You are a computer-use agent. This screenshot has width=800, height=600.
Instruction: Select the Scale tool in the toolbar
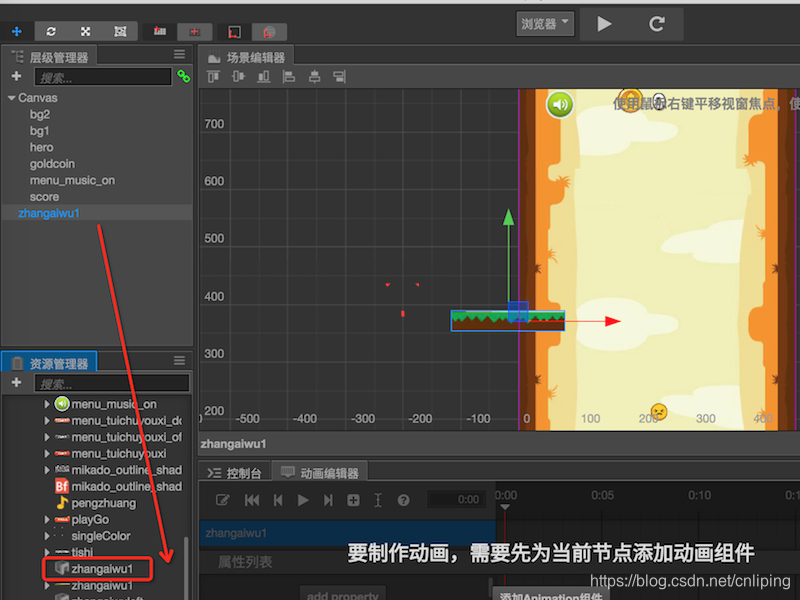tap(87, 31)
